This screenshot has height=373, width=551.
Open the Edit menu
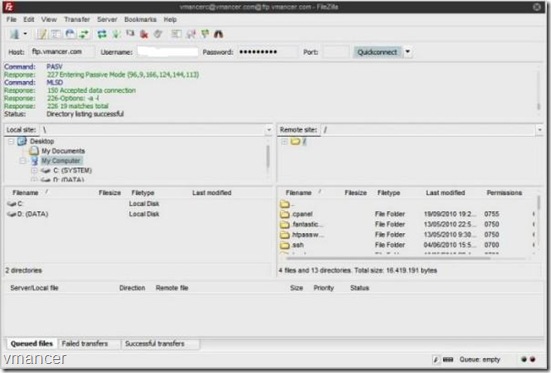click(29, 19)
